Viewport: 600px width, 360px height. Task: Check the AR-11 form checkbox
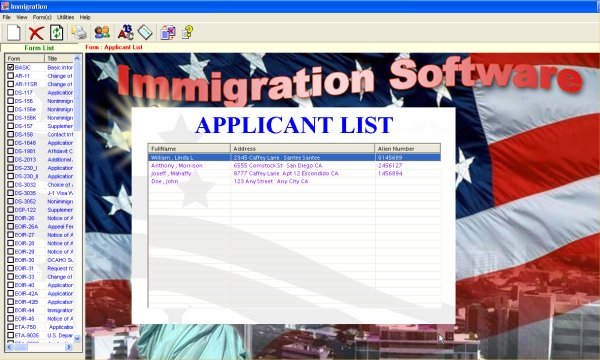[x=10, y=76]
